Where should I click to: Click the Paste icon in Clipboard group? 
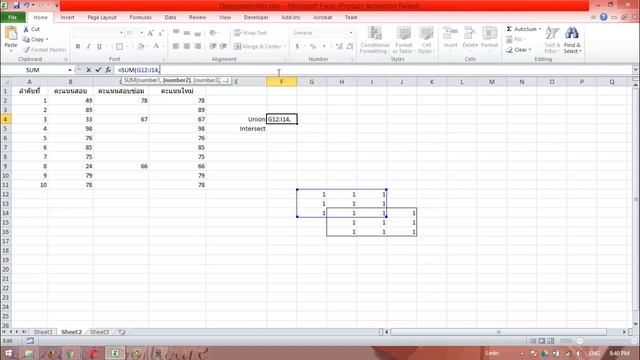coord(11,33)
